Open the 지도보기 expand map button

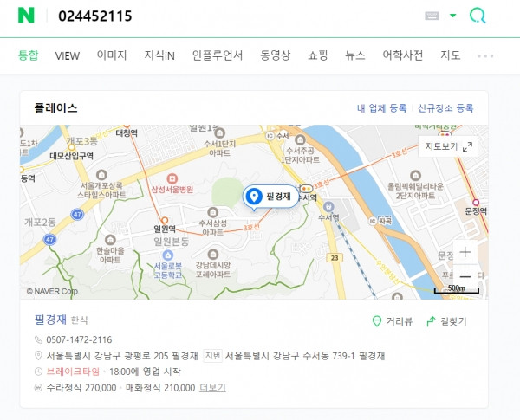[x=448, y=146]
